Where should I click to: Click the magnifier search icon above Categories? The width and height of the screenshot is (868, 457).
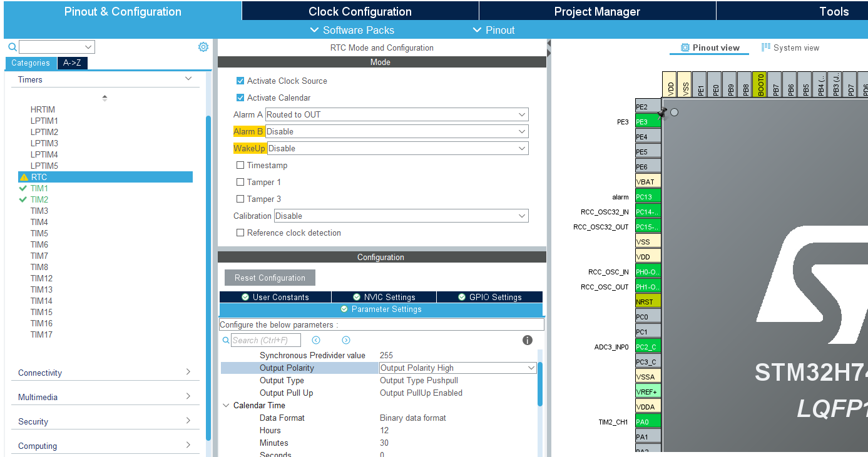[13, 46]
